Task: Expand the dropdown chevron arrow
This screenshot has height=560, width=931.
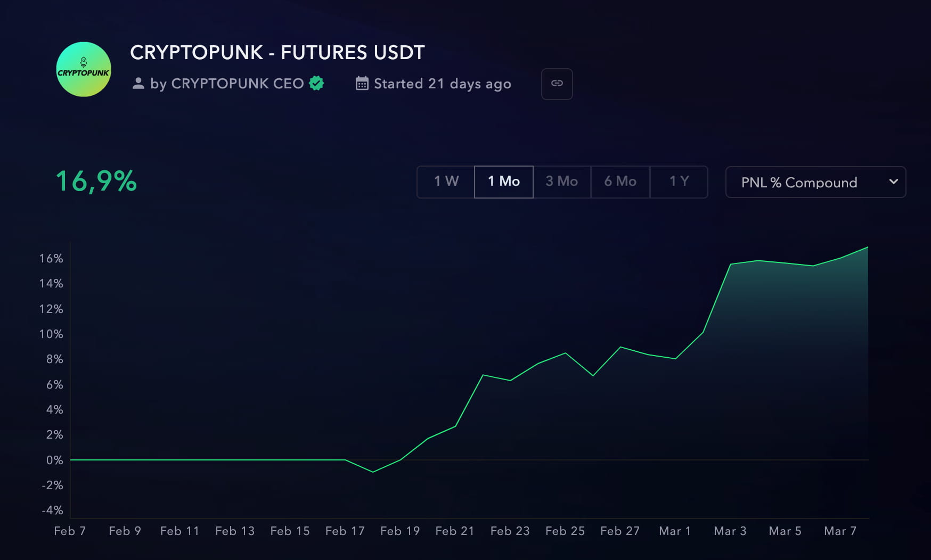Action: [x=893, y=182]
